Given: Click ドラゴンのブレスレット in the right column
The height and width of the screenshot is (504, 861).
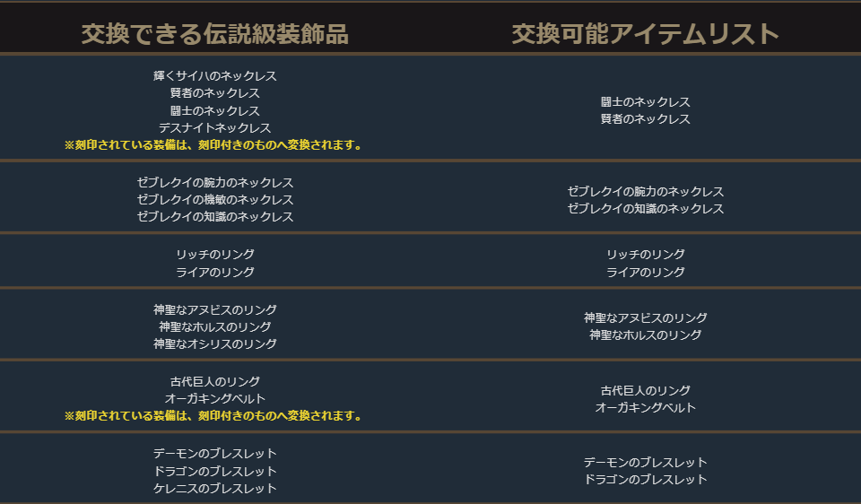Looking at the screenshot, I should [x=645, y=480].
